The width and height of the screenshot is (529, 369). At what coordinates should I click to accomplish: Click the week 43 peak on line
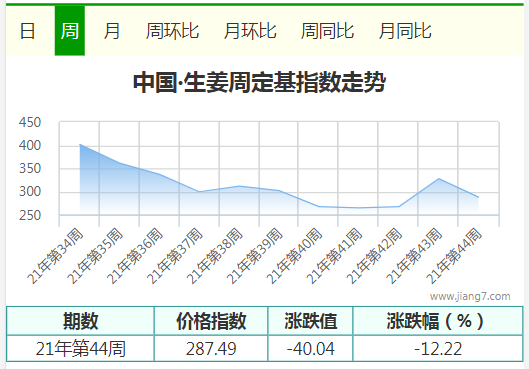[438, 178]
